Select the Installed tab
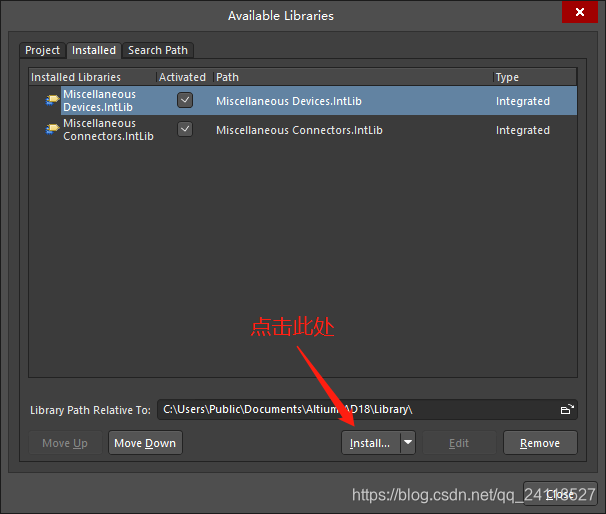The width and height of the screenshot is (606, 514). 94,50
